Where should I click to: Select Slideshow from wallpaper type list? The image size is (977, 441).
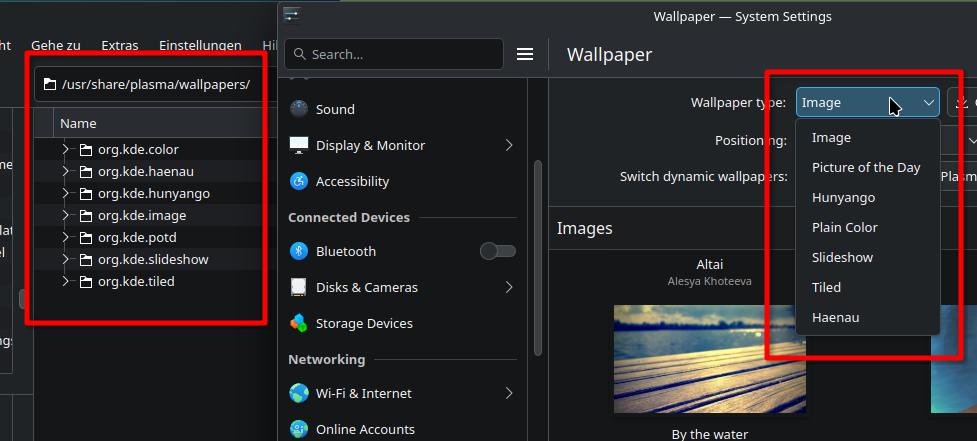(x=842, y=257)
